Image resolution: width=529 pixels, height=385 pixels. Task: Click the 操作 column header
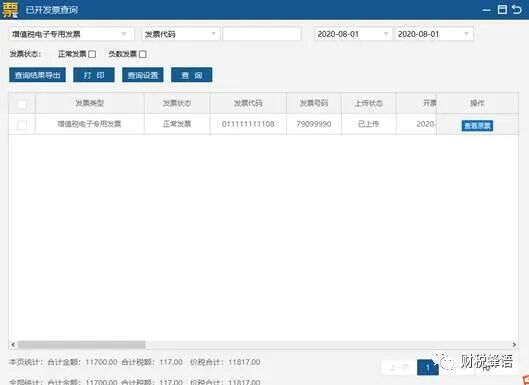coord(477,103)
